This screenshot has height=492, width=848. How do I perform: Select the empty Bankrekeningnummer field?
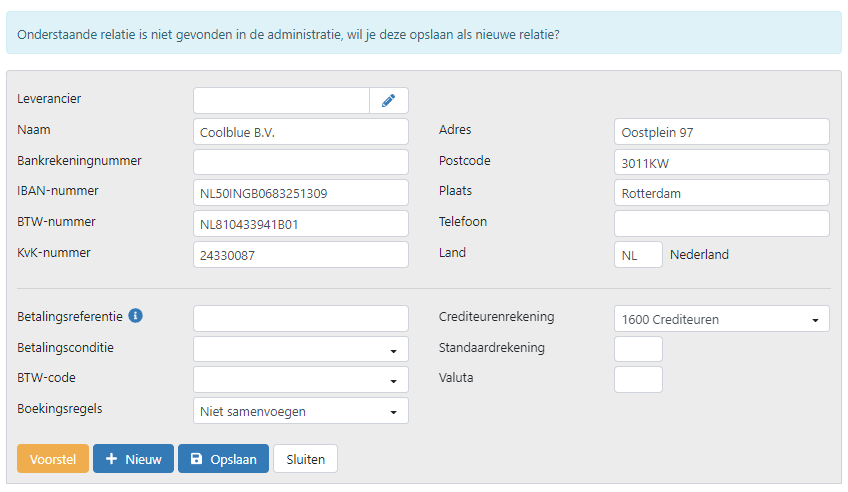[x=301, y=162]
